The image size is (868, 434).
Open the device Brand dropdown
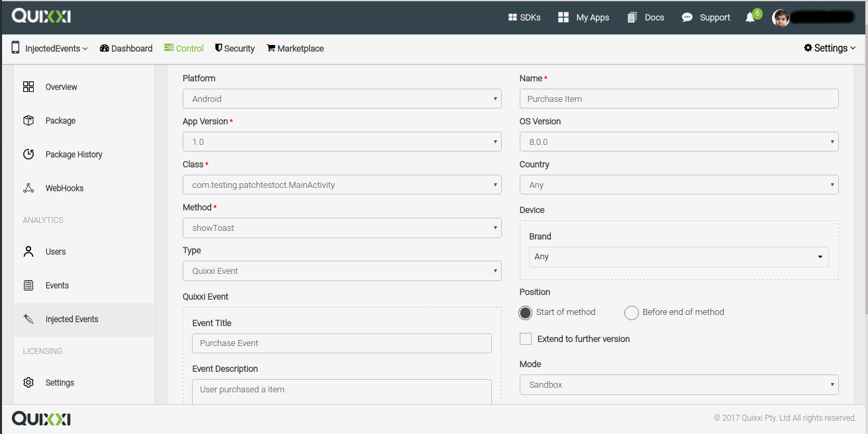click(x=679, y=257)
